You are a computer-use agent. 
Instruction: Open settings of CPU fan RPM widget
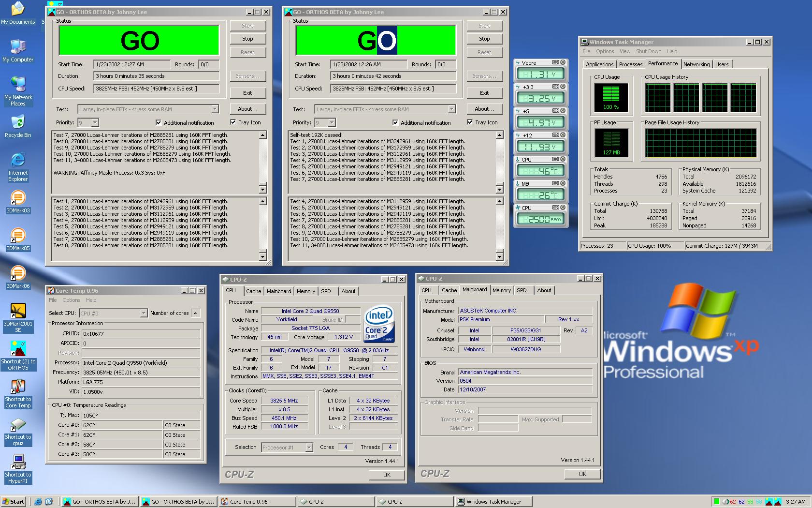pyautogui.click(x=555, y=208)
